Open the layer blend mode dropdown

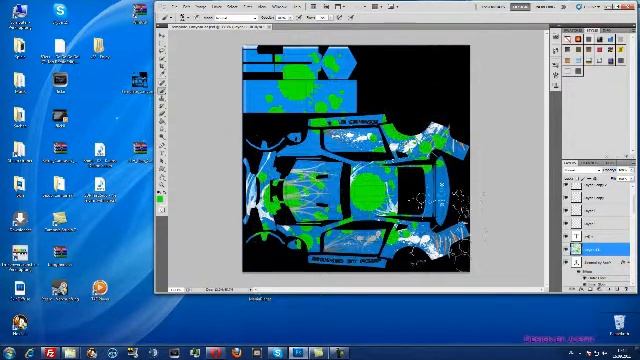(582, 170)
